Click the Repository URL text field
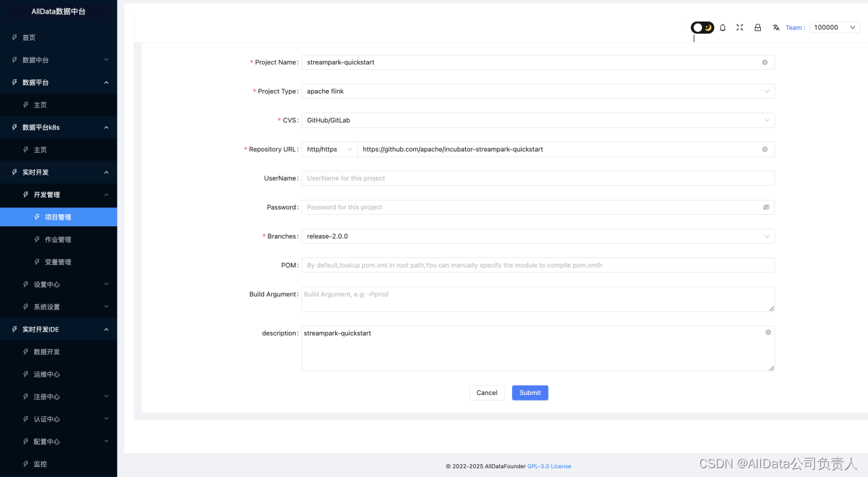The image size is (868, 477). point(566,149)
